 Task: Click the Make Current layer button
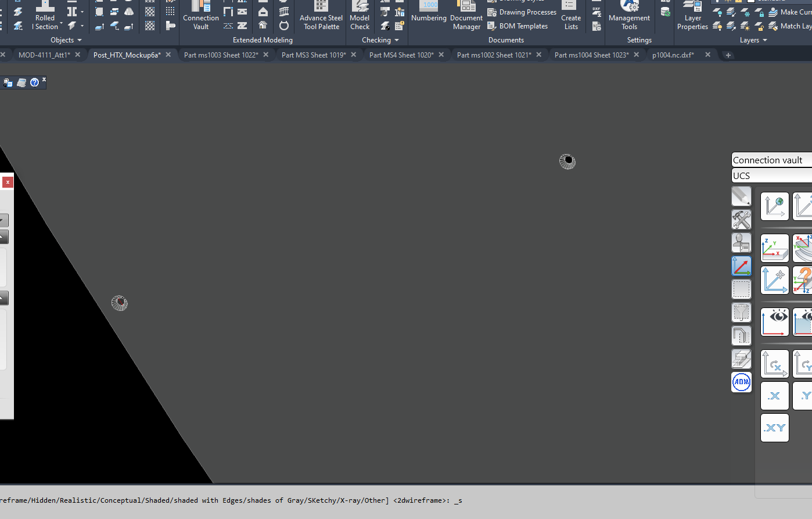pos(790,12)
